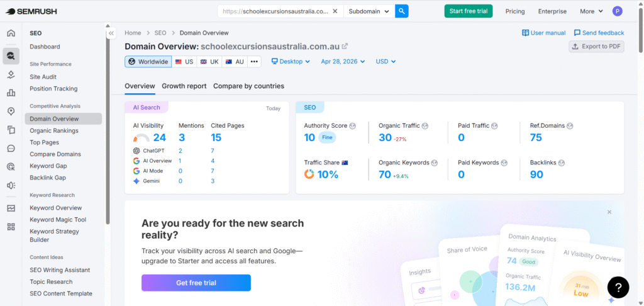Image resolution: width=644 pixels, height=306 pixels.
Task: Switch database to AU
Action: 235,62
